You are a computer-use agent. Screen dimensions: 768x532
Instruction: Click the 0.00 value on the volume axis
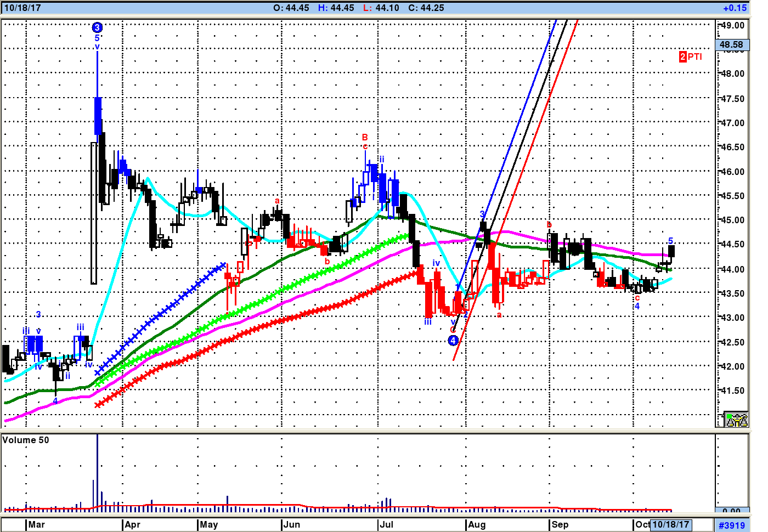tap(731, 511)
